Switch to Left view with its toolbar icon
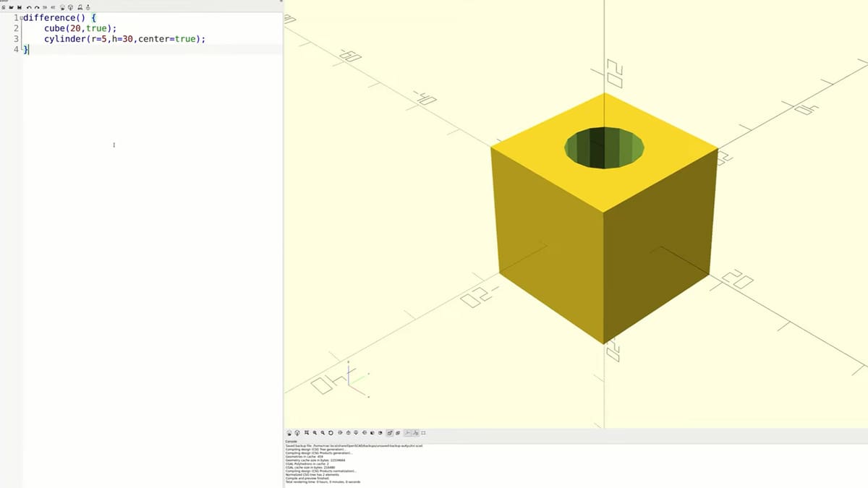The width and height of the screenshot is (868, 488). click(365, 432)
